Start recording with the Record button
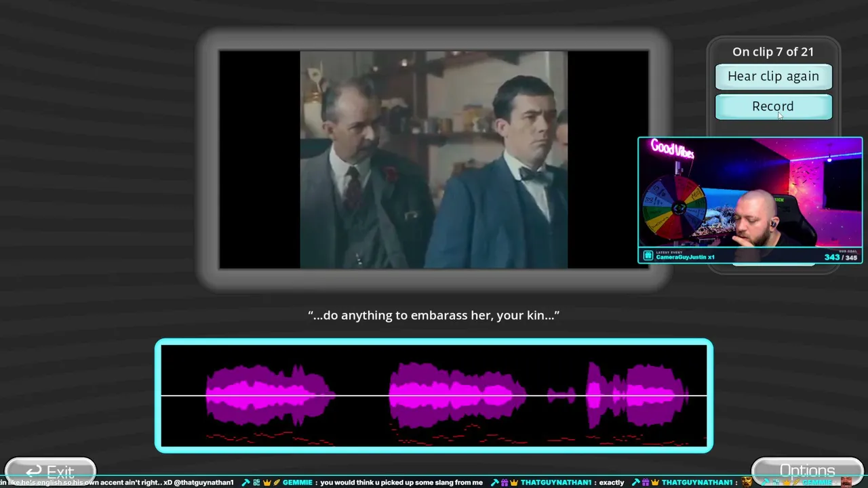The width and height of the screenshot is (868, 488). click(773, 106)
